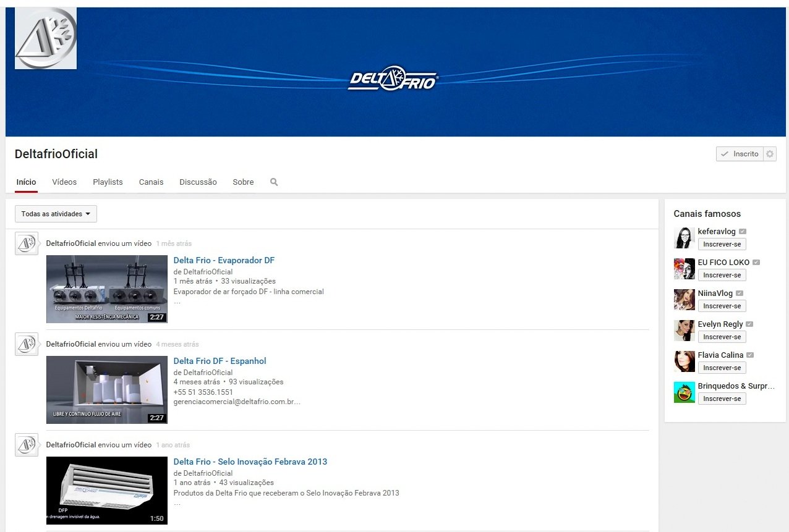Image resolution: width=789 pixels, height=532 pixels.
Task: Open Flavia Calina channel avatar
Action: pos(685,361)
